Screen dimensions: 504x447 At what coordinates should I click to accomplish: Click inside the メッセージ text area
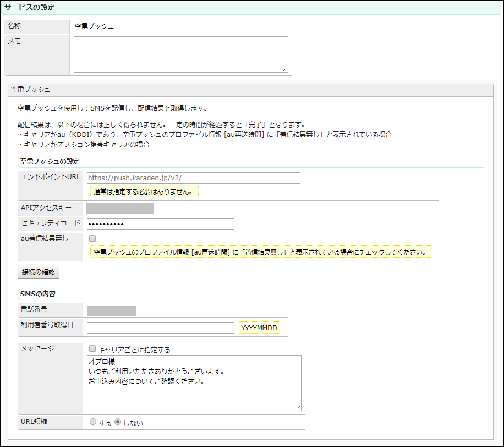point(194,383)
